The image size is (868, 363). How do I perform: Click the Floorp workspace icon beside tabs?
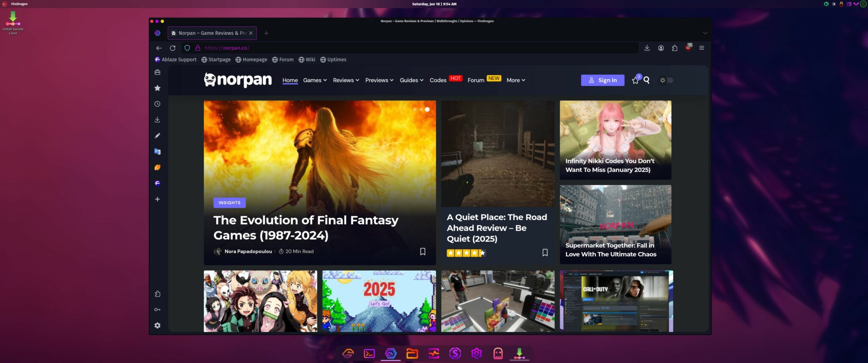158,33
